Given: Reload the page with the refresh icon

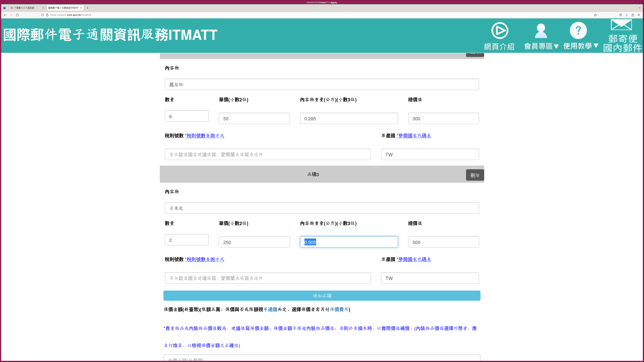Looking at the screenshot, I should click(x=17, y=15).
